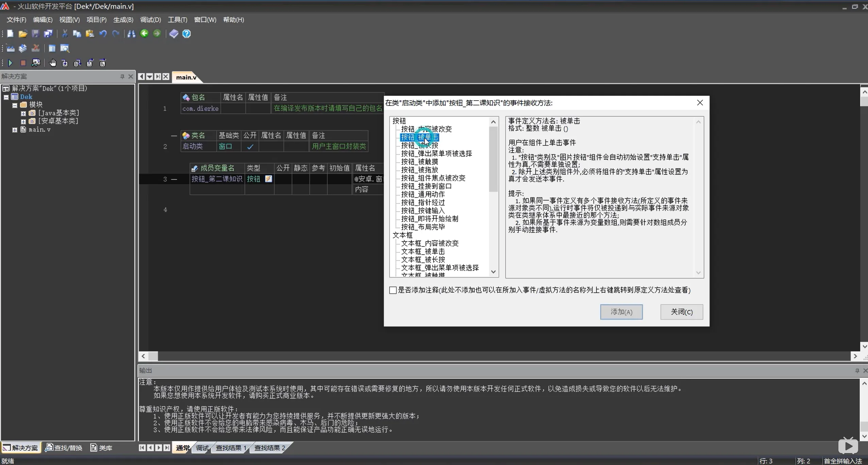
Task: Select 按钮_被触摸 in event list
Action: click(x=419, y=162)
